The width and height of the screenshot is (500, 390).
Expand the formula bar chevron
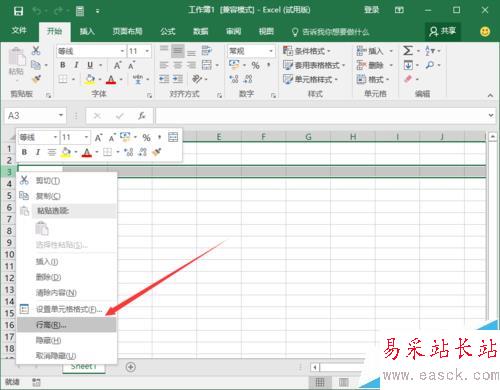pos(491,115)
